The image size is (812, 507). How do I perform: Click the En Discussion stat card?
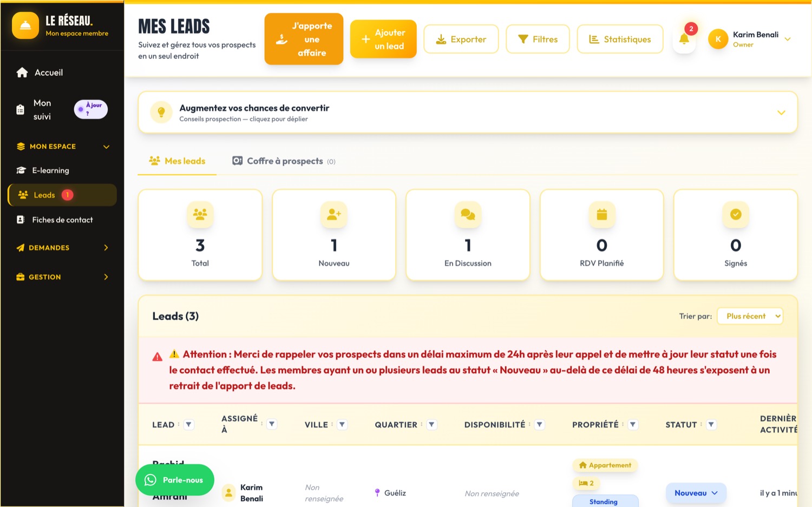point(468,235)
